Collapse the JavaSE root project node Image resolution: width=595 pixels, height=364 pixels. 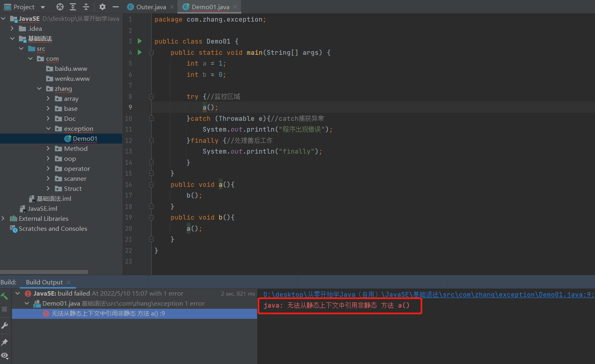coord(3,18)
